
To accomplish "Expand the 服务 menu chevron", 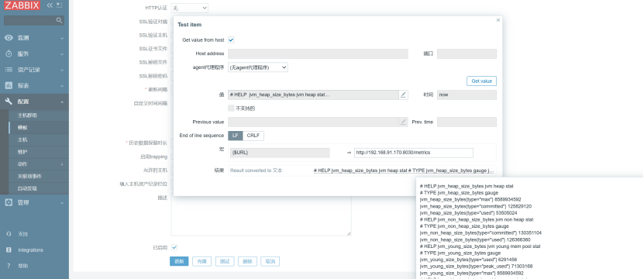I will [x=62, y=54].
